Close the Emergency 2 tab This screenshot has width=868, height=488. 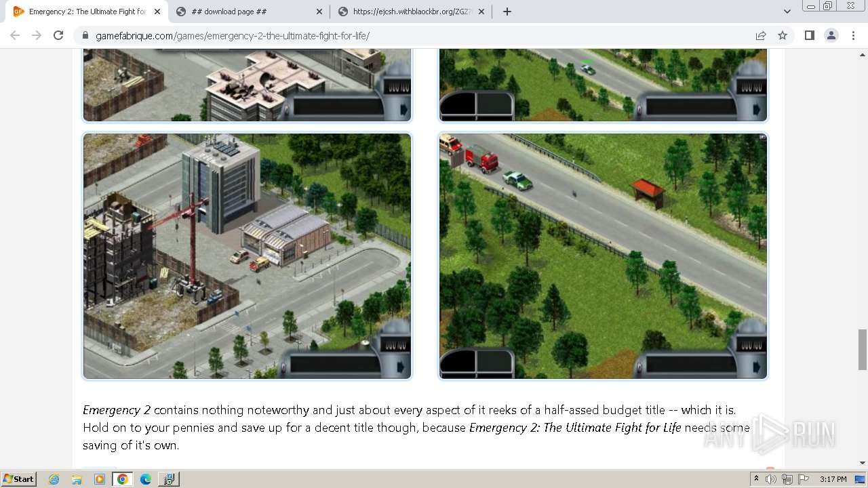click(157, 12)
